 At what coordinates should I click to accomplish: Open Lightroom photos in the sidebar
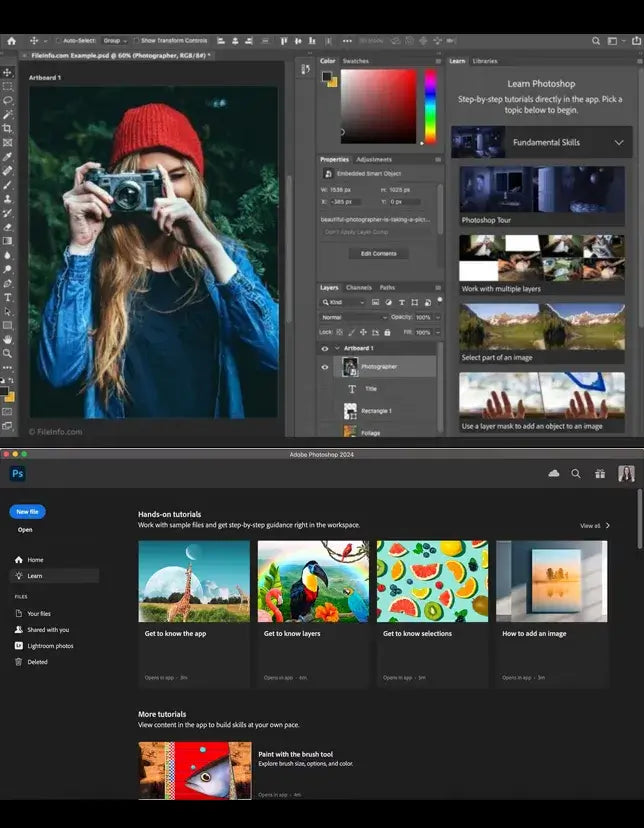pyautogui.click(x=44, y=646)
